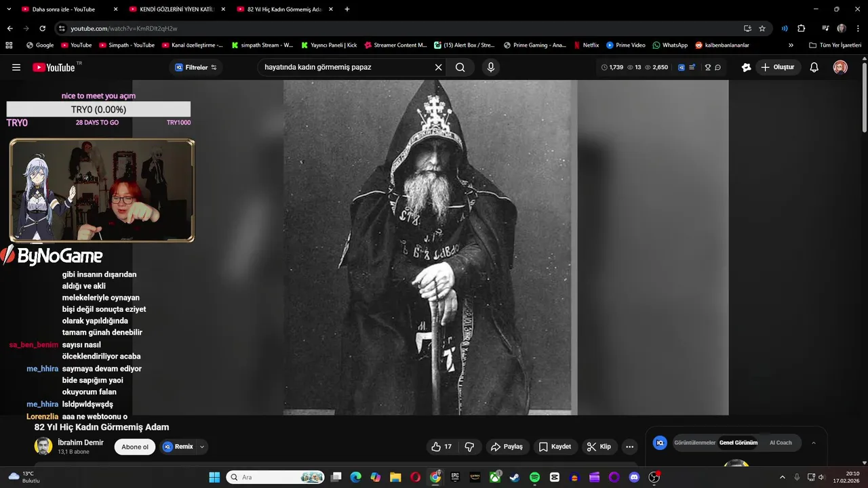Open Spotify from the taskbar
868x488 pixels.
click(x=534, y=477)
